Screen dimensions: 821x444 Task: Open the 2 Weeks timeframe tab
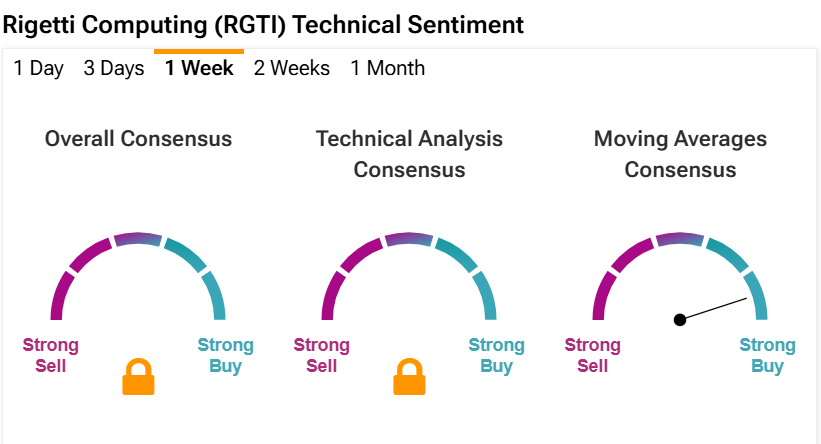[292, 68]
